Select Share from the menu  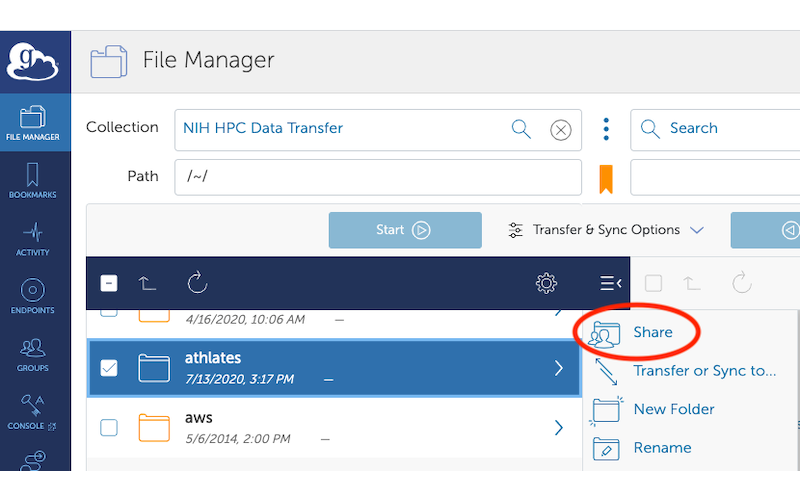coord(652,332)
